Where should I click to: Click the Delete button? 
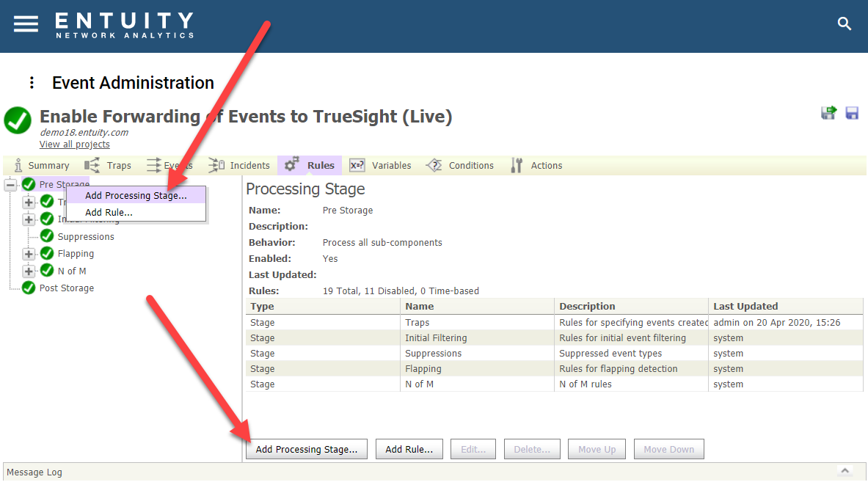point(532,449)
